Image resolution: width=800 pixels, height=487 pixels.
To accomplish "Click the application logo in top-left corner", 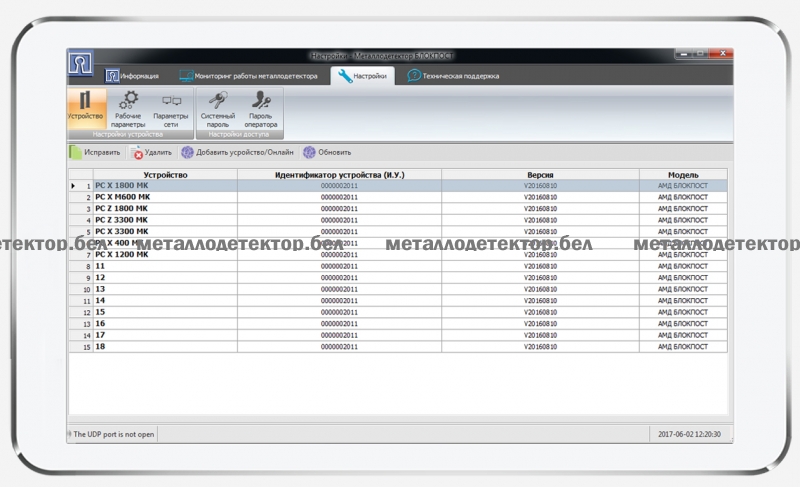I will pos(81,65).
